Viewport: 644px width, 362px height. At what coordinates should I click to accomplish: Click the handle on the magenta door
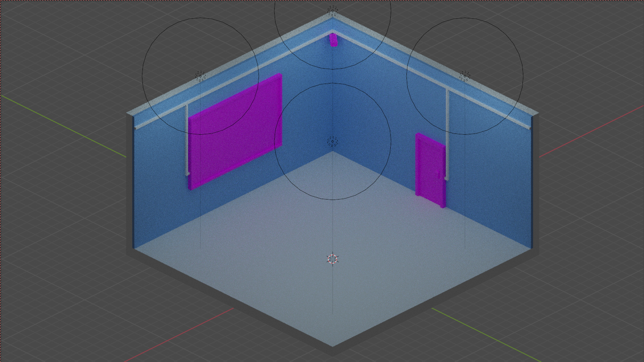point(439,175)
